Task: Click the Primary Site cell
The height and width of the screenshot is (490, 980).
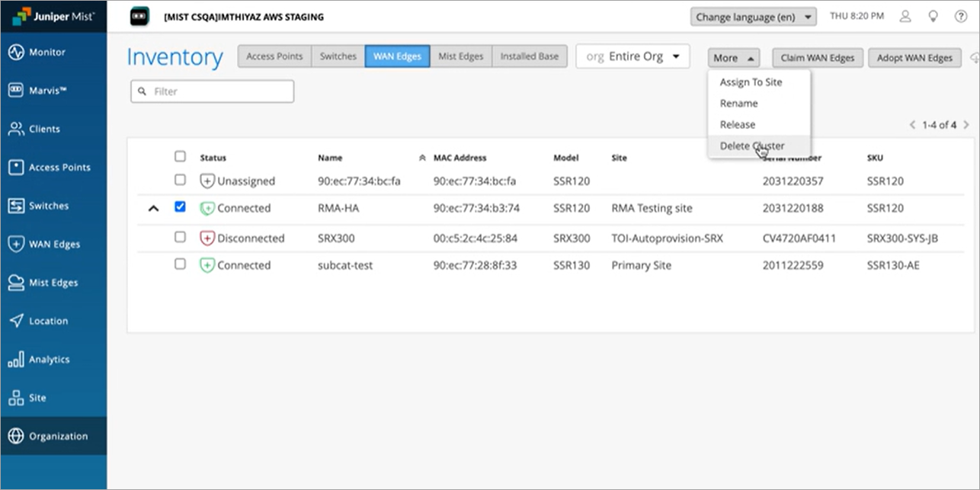Action: 642,265
